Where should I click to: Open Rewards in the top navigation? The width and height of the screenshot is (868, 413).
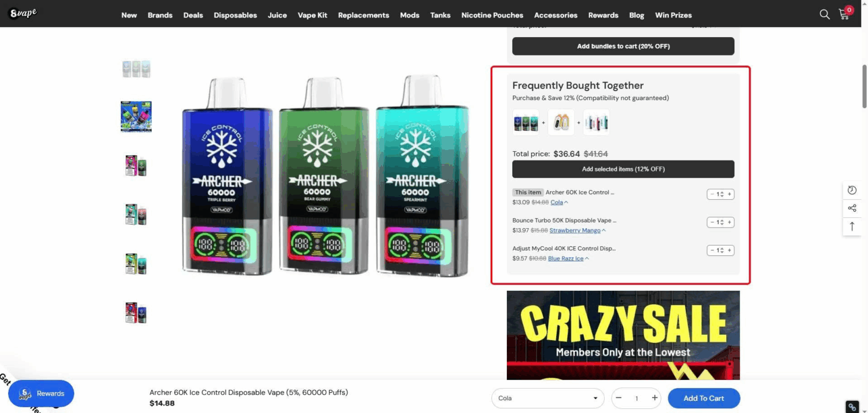click(603, 15)
